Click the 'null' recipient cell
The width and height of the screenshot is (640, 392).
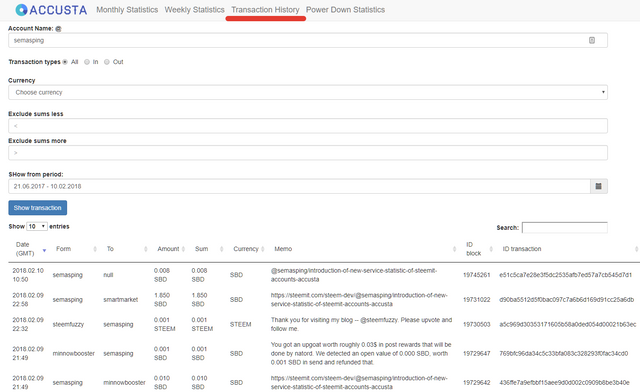tap(108, 275)
